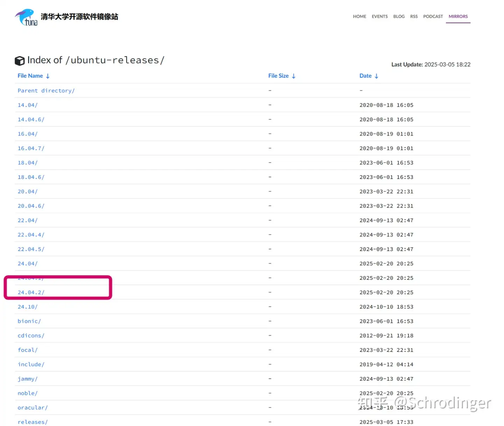This screenshot has width=504, height=426.
Task: Open the 14.04.6/ directory
Action: tap(31, 119)
